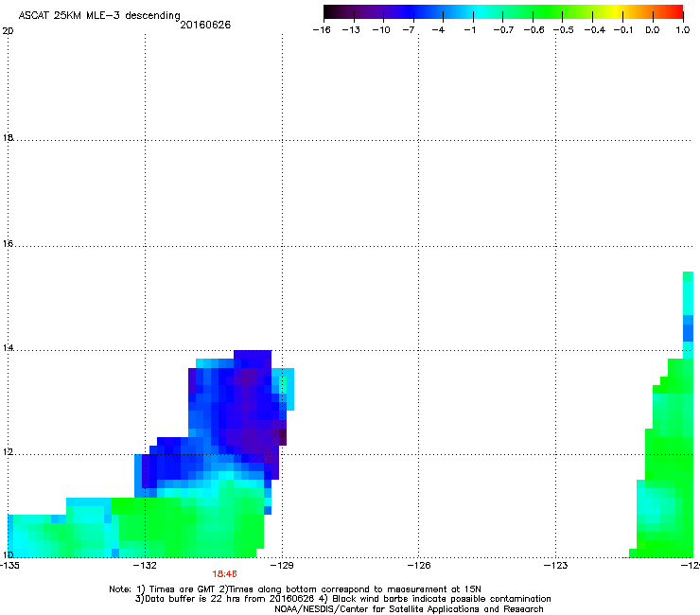Click the latitude axis label '20'
Viewport: 700px width, 615px height.
(8, 31)
